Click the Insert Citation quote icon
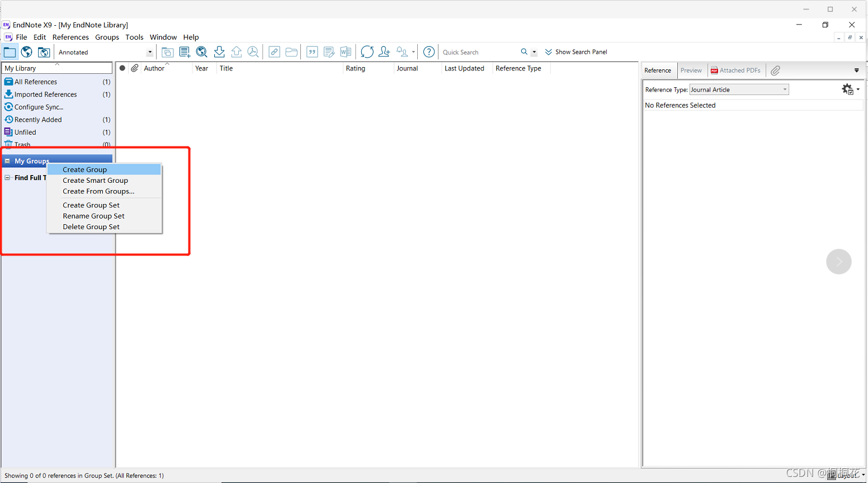 [x=313, y=51]
